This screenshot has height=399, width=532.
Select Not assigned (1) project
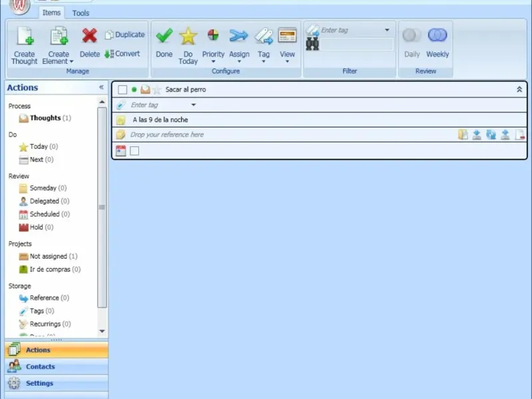click(48, 256)
